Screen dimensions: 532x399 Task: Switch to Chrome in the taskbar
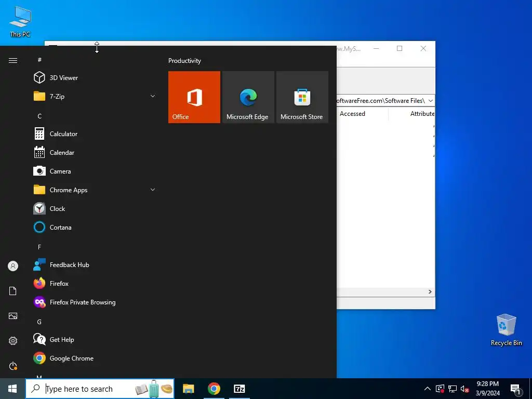214,389
